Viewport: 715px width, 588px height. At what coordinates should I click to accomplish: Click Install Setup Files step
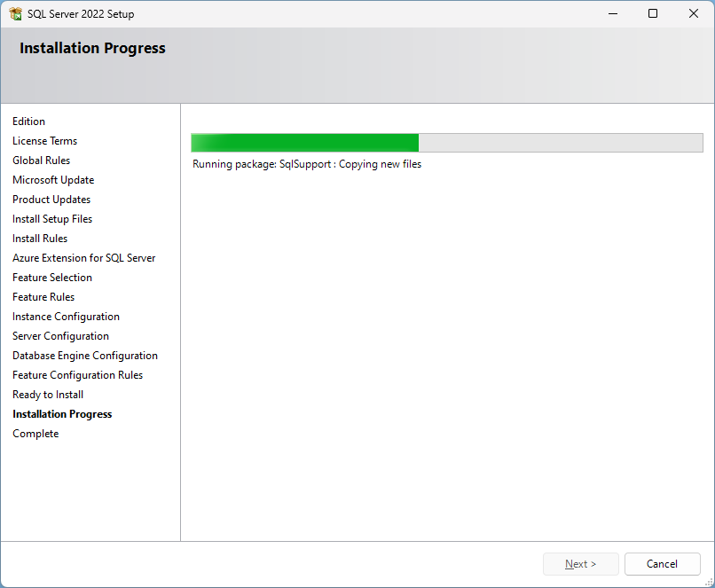click(52, 219)
